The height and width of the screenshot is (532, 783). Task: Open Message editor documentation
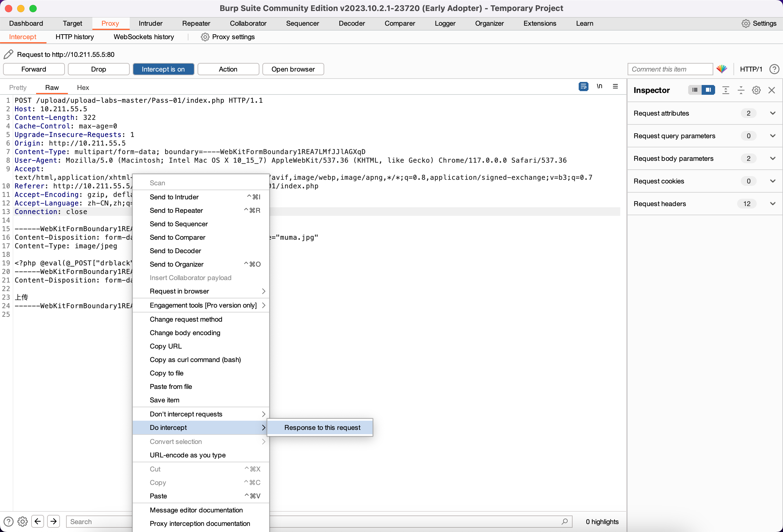(x=201, y=510)
